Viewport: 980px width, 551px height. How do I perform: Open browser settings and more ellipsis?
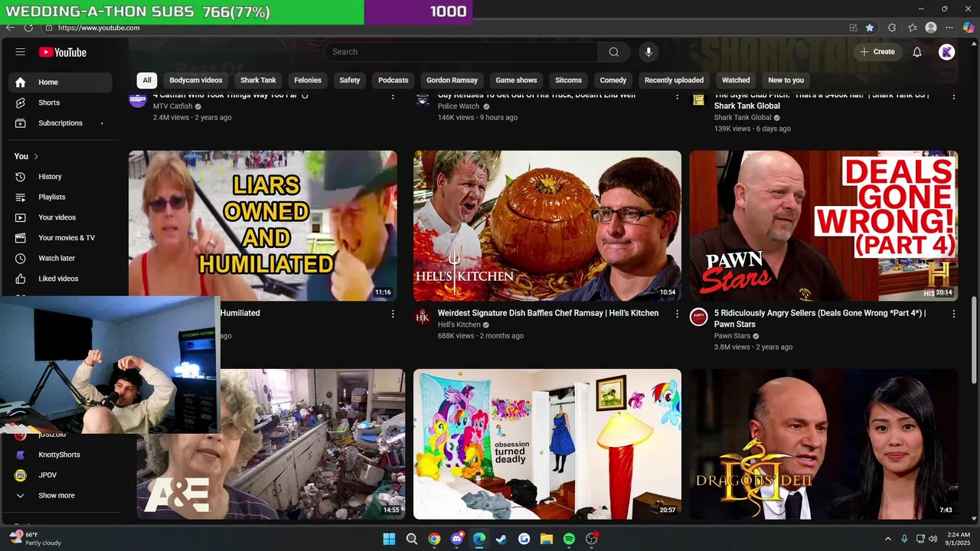point(949,28)
